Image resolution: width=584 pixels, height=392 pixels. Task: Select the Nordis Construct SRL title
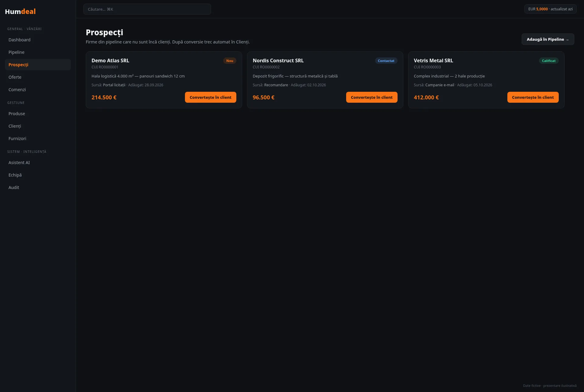click(x=278, y=60)
